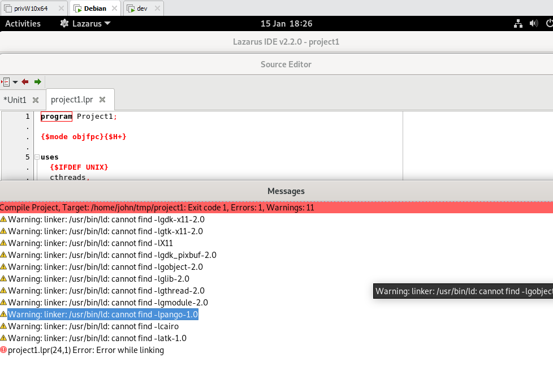The width and height of the screenshot is (553, 392).
Task: Click the program keyword in the editor
Action: [57, 117]
